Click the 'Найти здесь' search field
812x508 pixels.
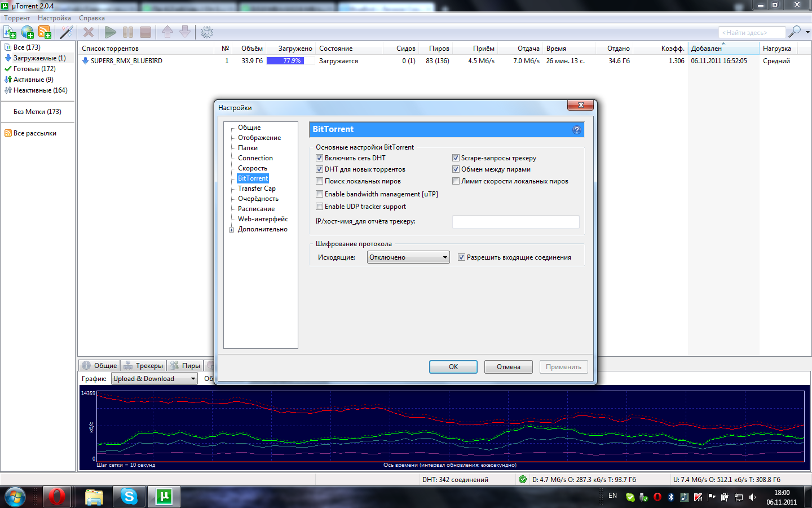[752, 33]
